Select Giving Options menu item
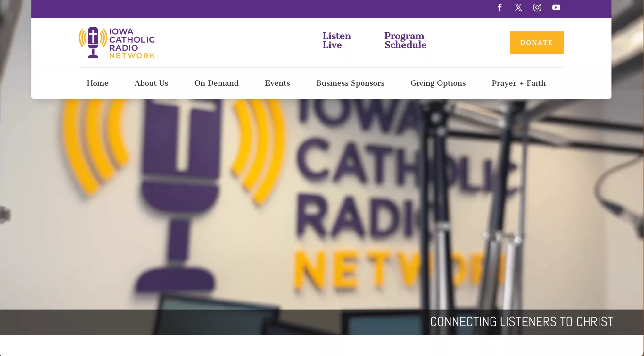This screenshot has width=644, height=356. click(x=438, y=83)
